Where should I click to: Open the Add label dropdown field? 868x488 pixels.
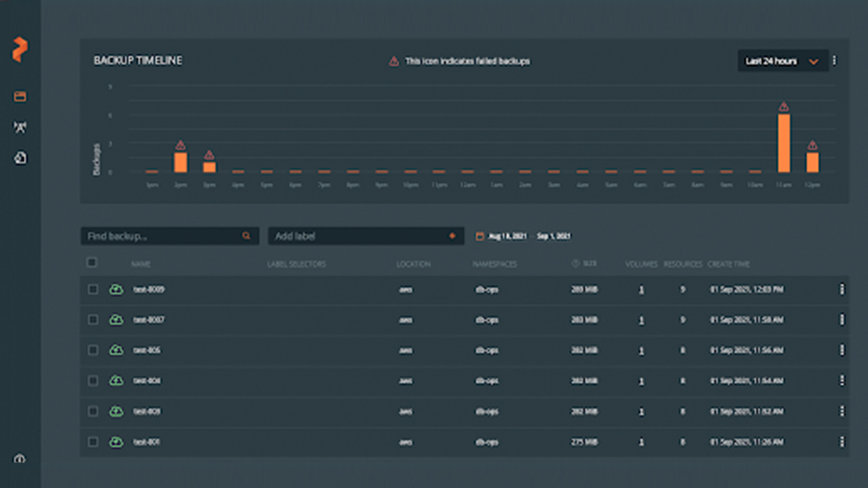coord(366,236)
